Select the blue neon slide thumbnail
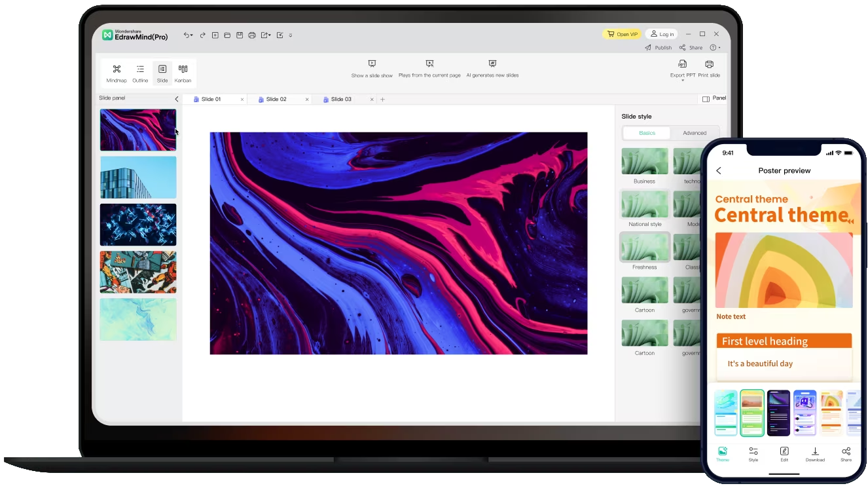The width and height of the screenshot is (868, 490). pos(138,225)
